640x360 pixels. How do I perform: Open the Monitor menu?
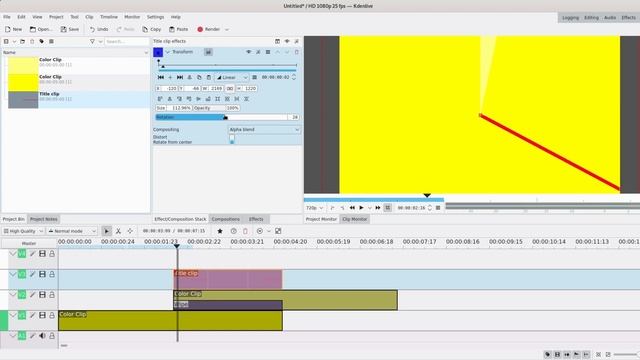point(132,17)
